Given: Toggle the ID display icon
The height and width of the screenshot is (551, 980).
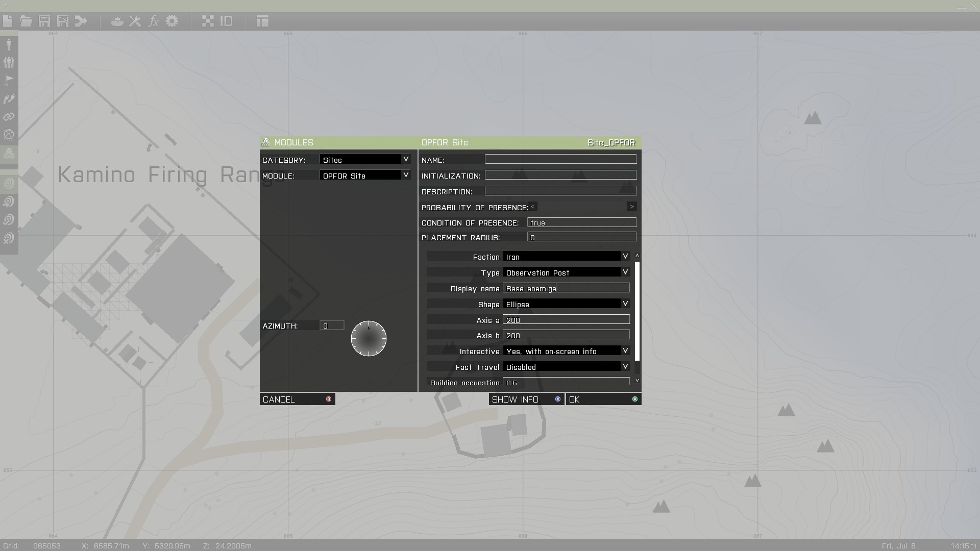Looking at the screenshot, I should coord(226,21).
